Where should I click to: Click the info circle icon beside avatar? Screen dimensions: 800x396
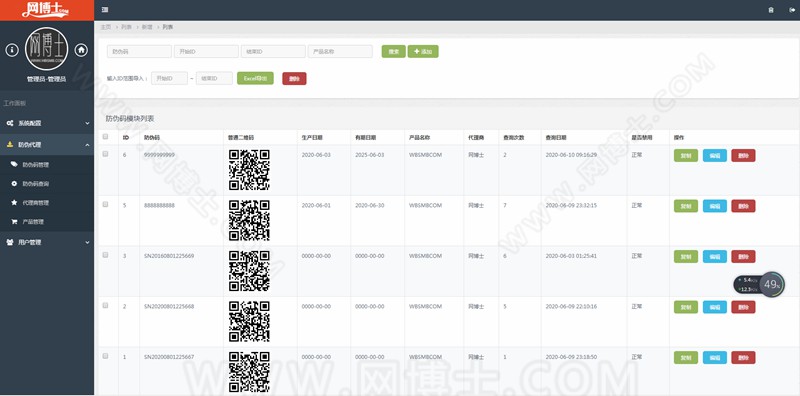coord(12,50)
